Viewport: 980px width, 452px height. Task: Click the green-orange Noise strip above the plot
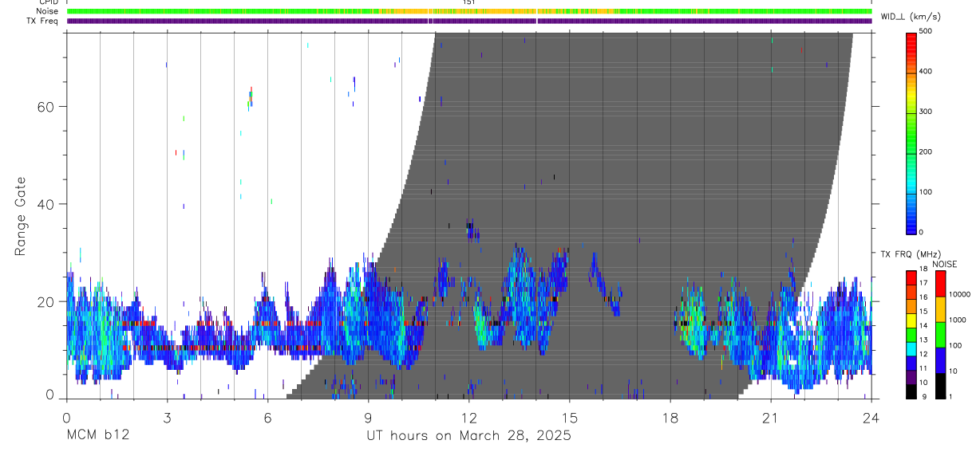pos(469,12)
